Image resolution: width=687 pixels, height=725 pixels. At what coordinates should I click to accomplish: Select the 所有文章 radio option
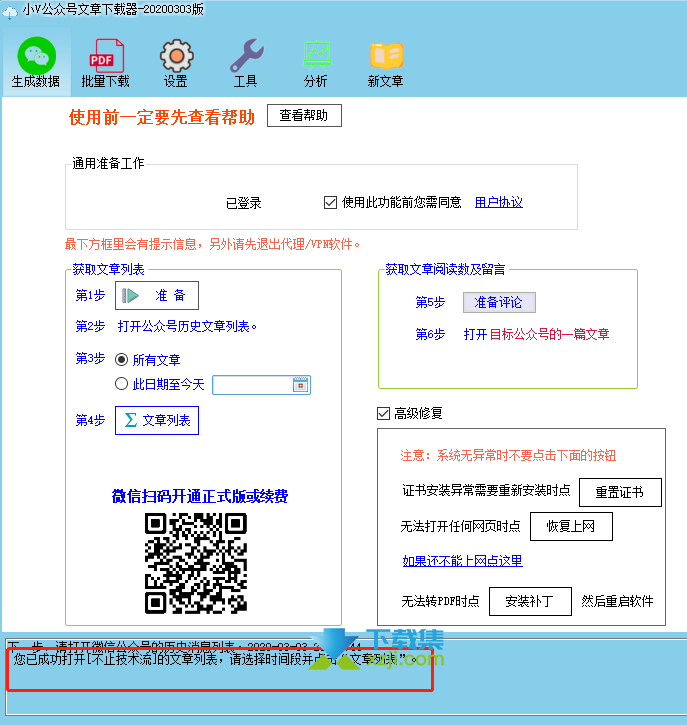point(121,359)
